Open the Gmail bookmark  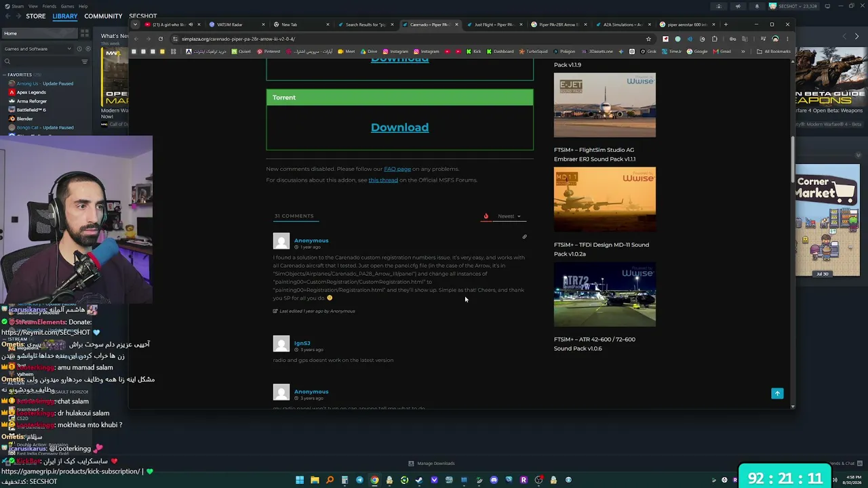tap(722, 52)
